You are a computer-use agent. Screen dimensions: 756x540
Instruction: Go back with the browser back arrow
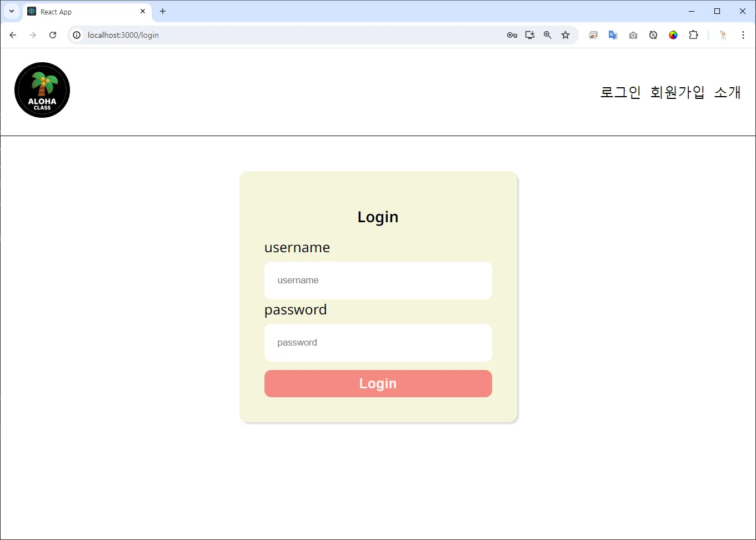[x=13, y=35]
